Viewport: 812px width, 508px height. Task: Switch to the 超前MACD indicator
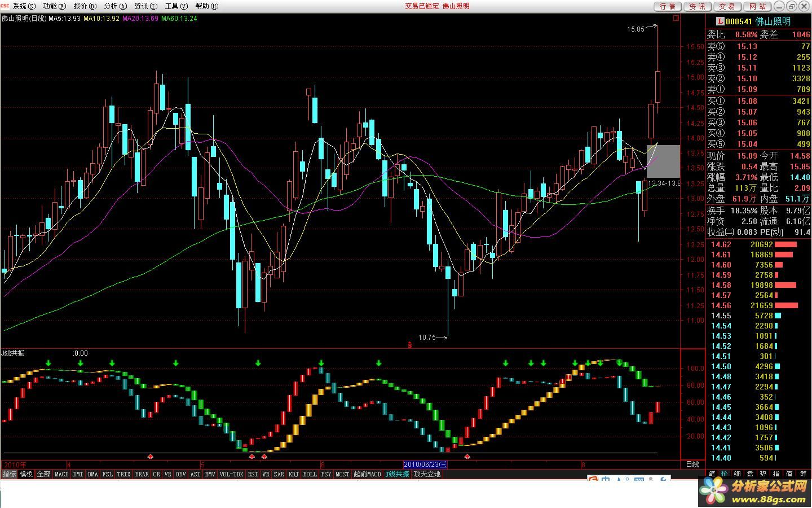click(x=367, y=474)
